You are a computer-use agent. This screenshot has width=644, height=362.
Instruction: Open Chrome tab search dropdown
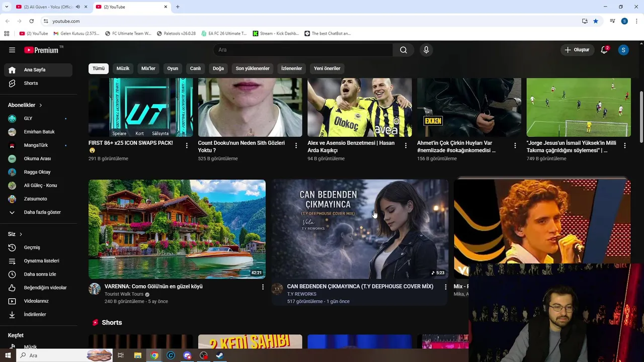[6, 7]
